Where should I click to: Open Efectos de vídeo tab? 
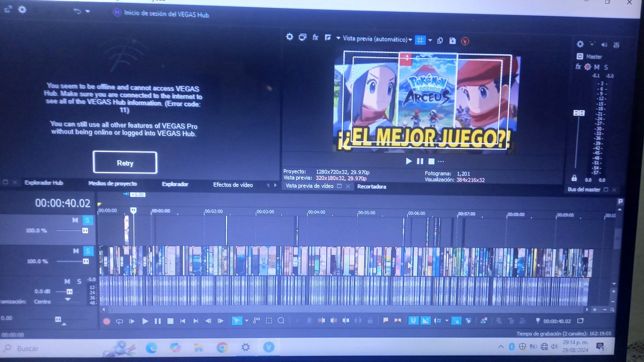[233, 184]
